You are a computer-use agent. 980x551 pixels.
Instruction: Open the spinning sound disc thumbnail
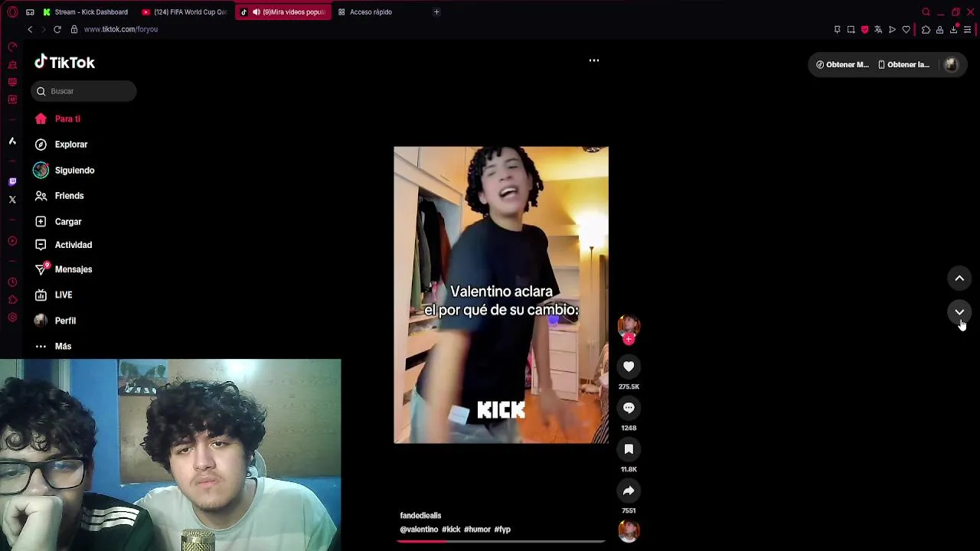point(629,530)
